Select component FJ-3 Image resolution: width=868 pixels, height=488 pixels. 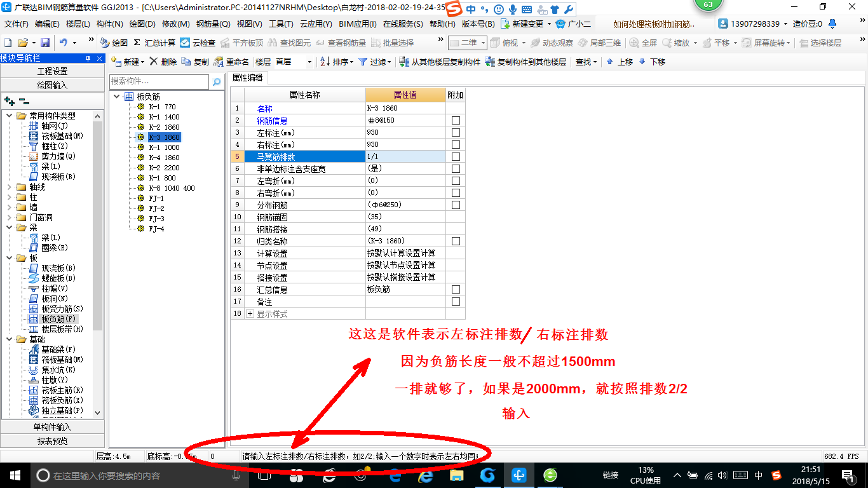[x=156, y=219]
